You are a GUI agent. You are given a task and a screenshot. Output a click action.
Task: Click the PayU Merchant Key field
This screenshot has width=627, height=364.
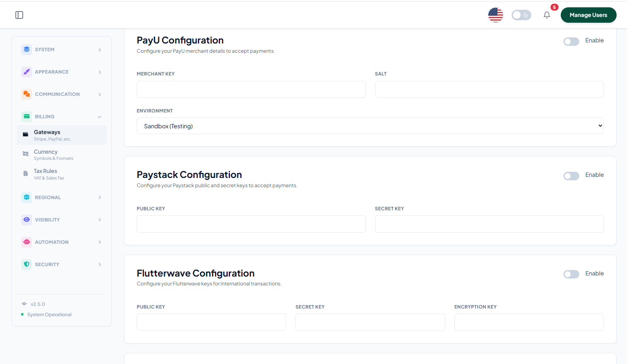click(251, 89)
